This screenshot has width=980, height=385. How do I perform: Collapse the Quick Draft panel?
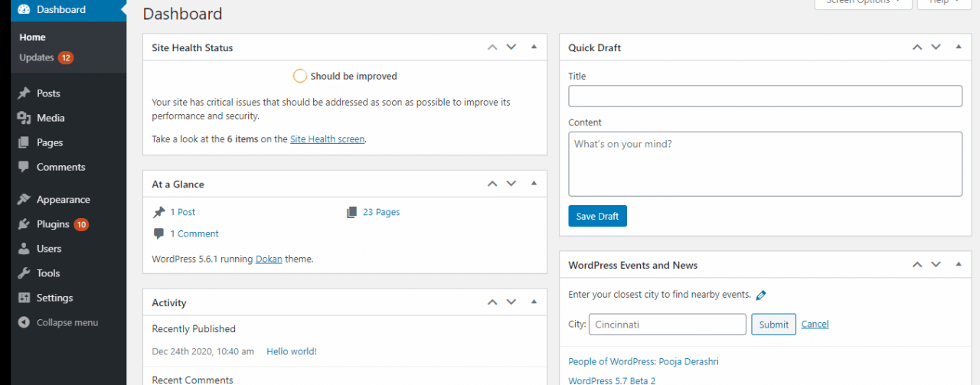pyautogui.click(x=958, y=47)
